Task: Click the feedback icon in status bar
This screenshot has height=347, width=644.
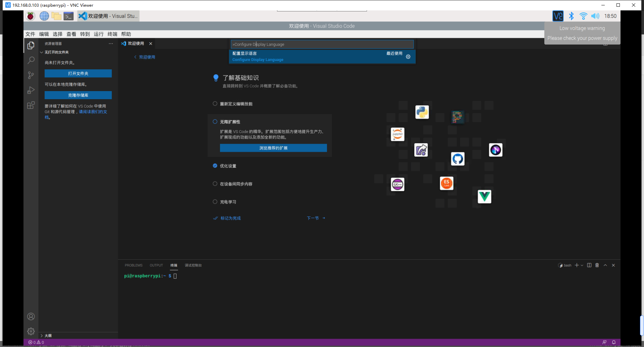Action: [x=604, y=342]
